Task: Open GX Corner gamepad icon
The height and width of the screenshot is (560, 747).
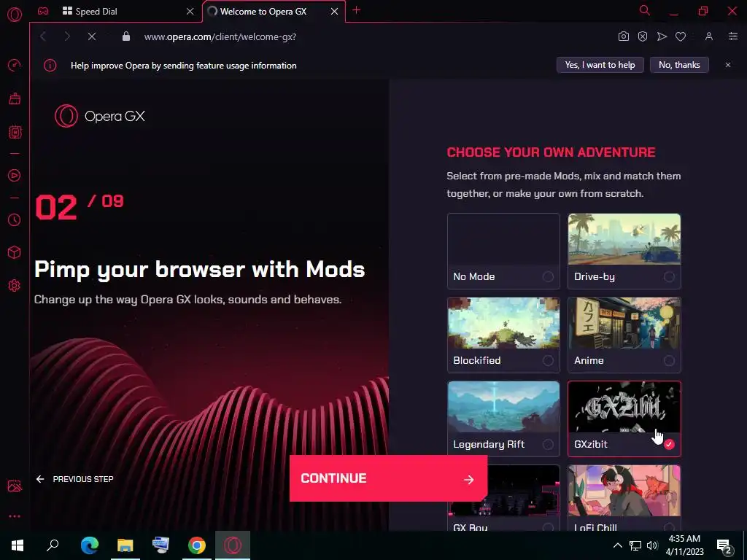Action: 43,11
